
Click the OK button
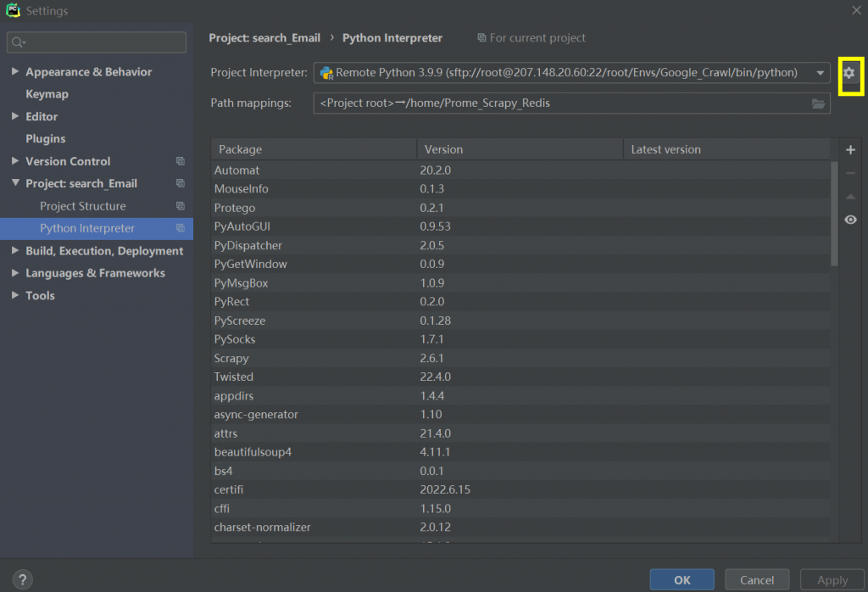point(682,580)
